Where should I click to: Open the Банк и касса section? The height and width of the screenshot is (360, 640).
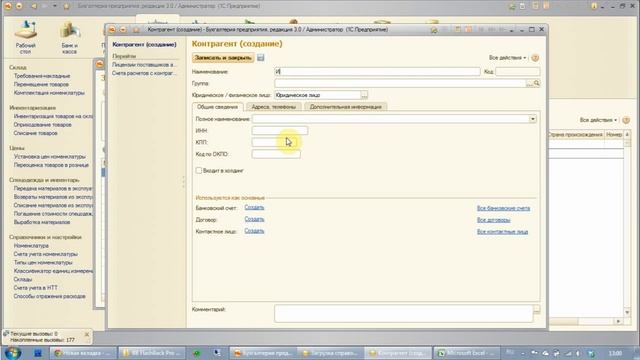click(x=70, y=37)
